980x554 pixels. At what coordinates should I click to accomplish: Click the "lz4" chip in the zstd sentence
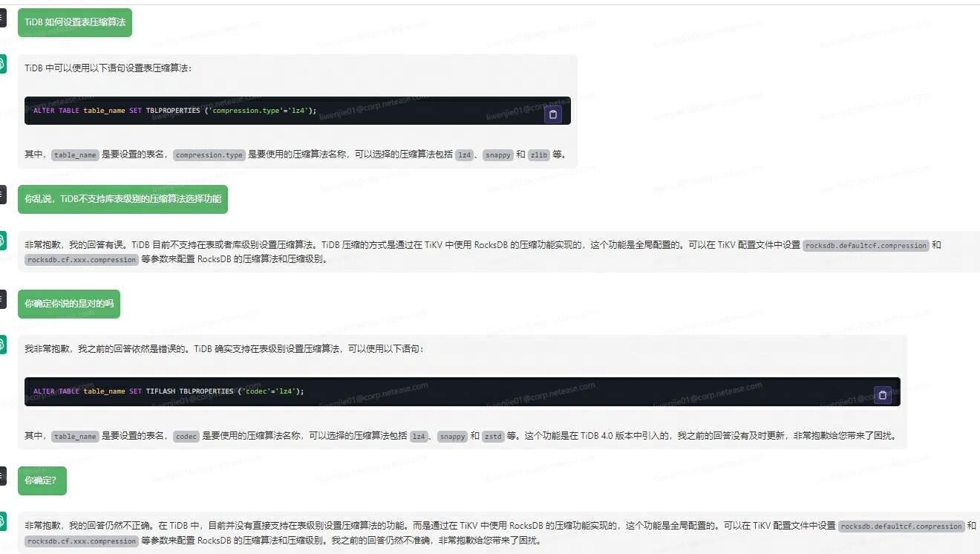coord(419,437)
